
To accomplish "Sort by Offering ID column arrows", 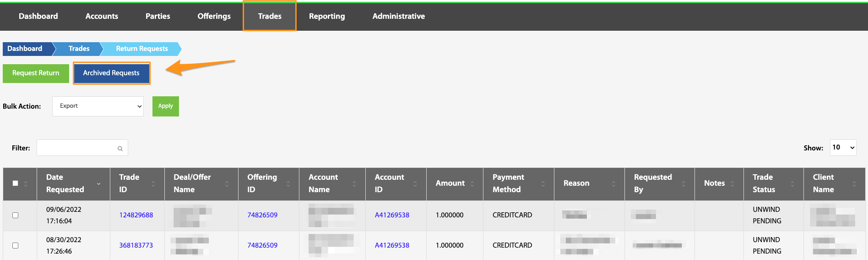I will (288, 183).
